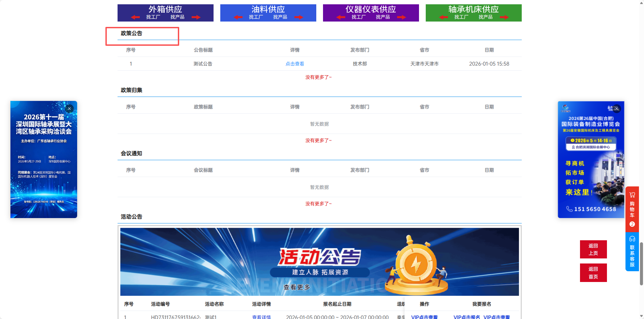The width and height of the screenshot is (644, 319).
Task: Close the right Hefei expo ad
Action: pos(617,109)
